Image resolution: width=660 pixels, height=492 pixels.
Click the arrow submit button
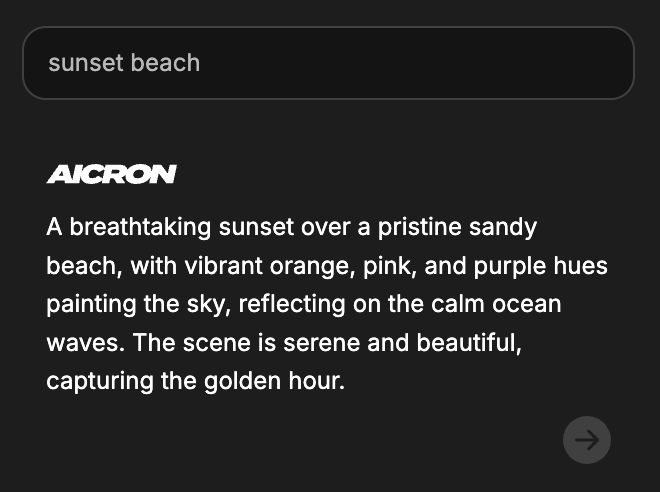click(587, 439)
